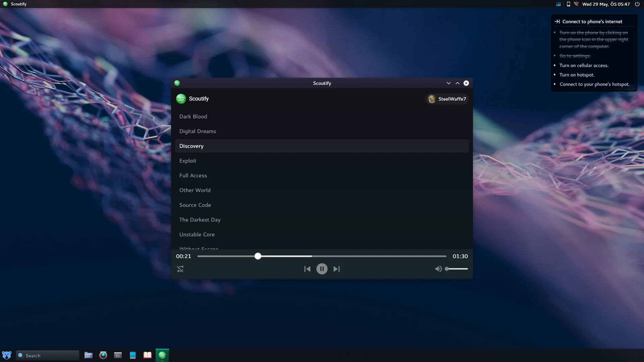Click the volume speaker icon

point(439,268)
